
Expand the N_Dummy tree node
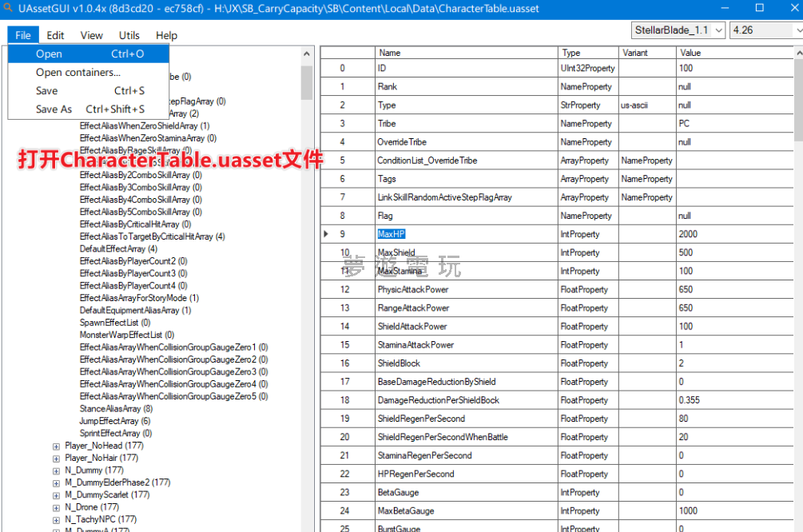56,470
